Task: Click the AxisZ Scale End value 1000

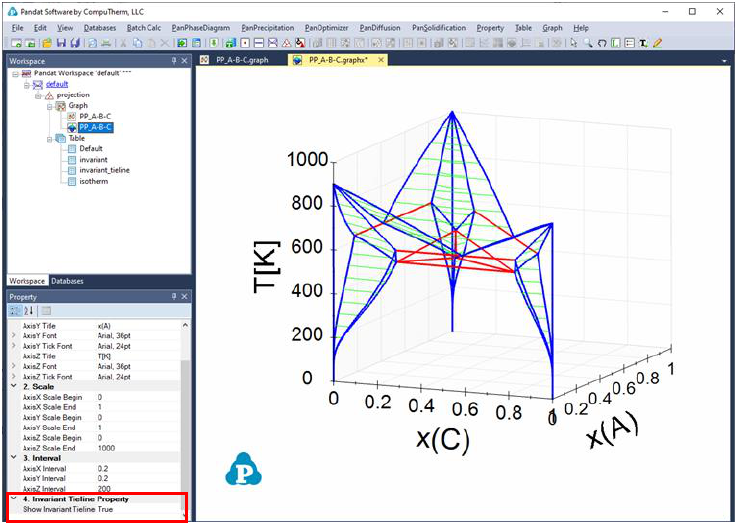Action: click(106, 448)
